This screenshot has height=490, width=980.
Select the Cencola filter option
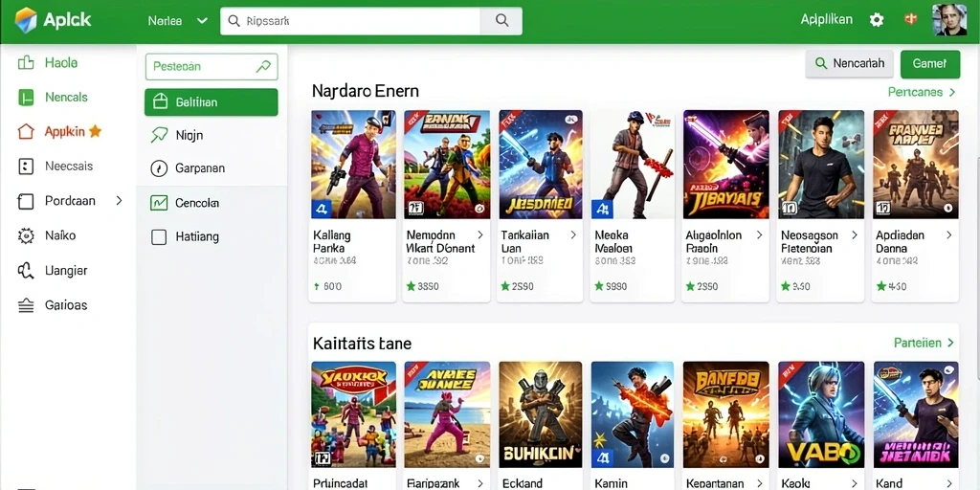(197, 203)
